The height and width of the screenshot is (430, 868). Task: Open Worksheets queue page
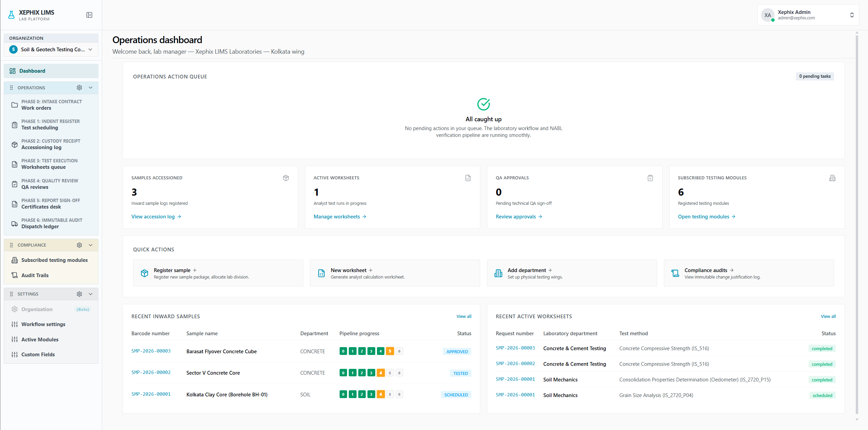coord(51,164)
